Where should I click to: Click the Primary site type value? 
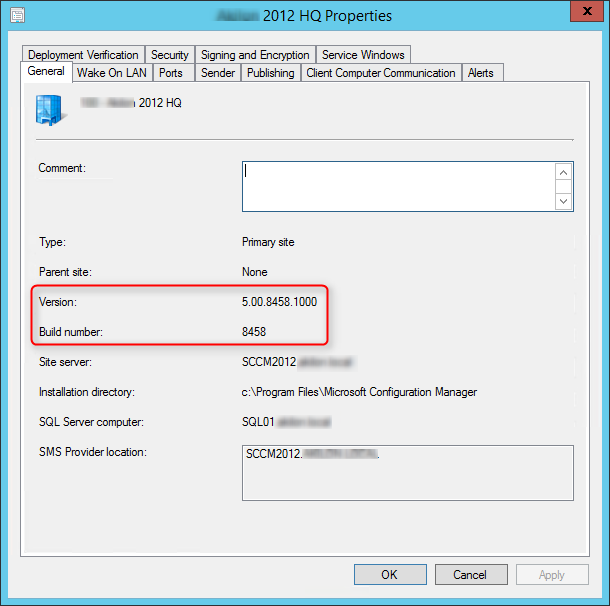pyautogui.click(x=268, y=242)
